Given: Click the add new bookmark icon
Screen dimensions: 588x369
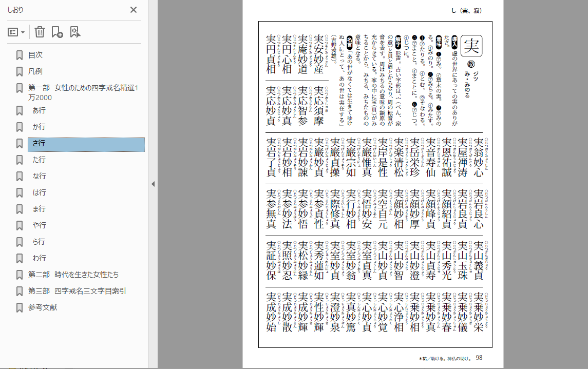Looking at the screenshot, I should 57,32.
